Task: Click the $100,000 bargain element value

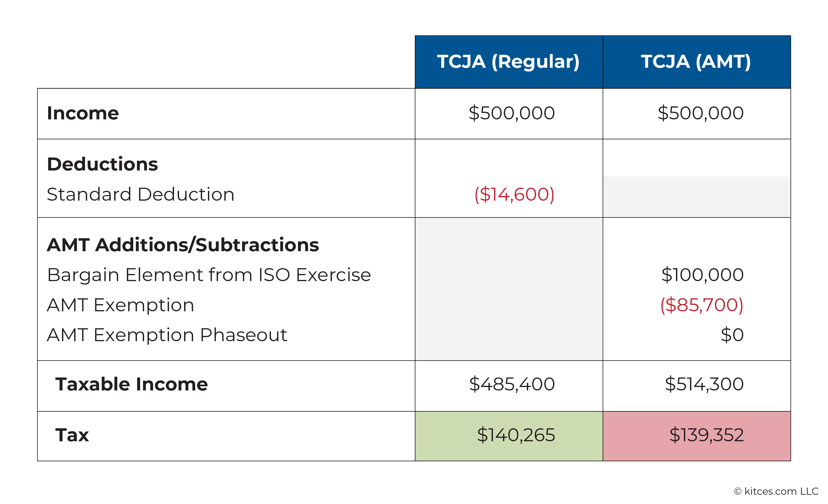Action: 702,275
